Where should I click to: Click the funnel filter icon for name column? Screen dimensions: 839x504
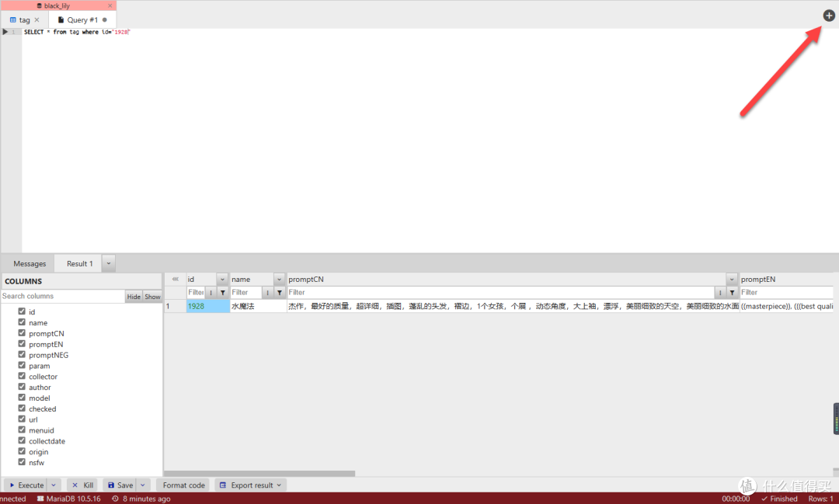click(x=280, y=293)
